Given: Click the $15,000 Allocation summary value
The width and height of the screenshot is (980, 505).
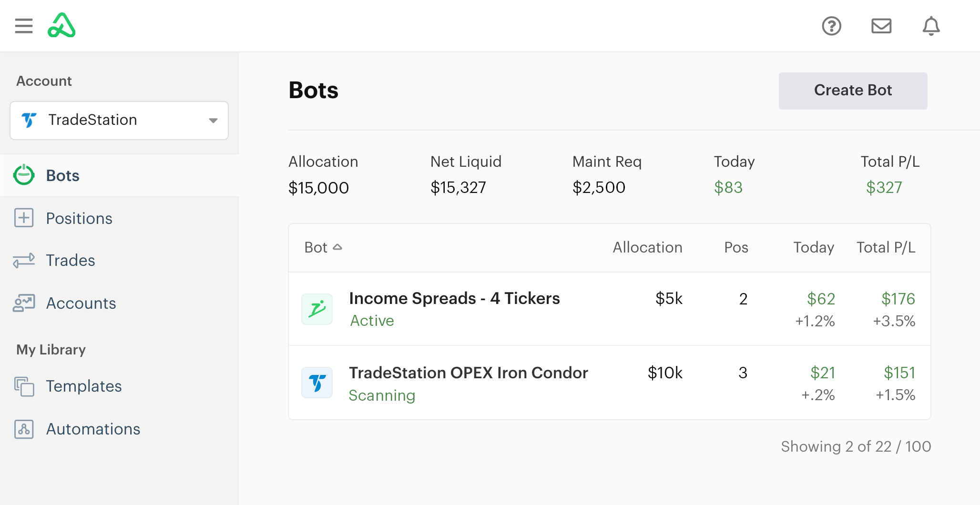Looking at the screenshot, I should [318, 188].
